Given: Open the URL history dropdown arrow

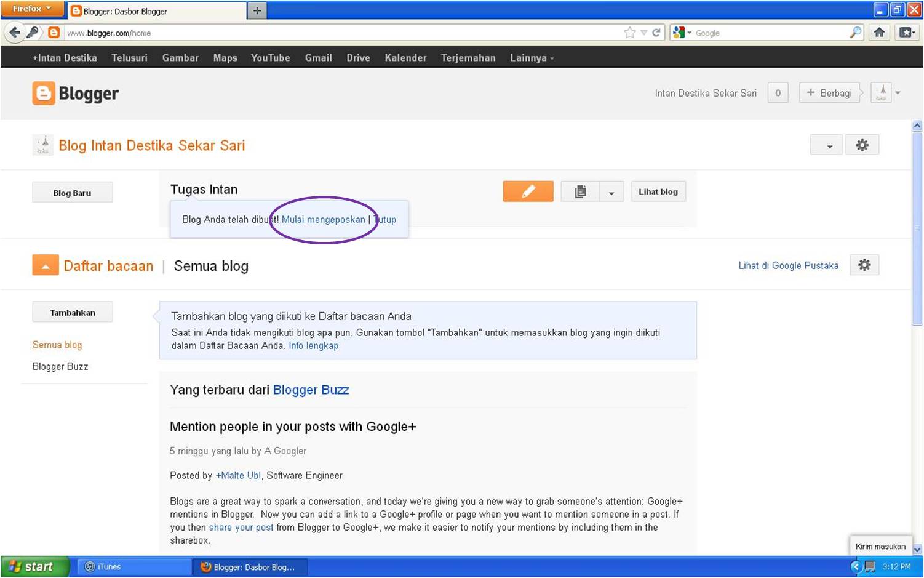Looking at the screenshot, I should (x=643, y=33).
